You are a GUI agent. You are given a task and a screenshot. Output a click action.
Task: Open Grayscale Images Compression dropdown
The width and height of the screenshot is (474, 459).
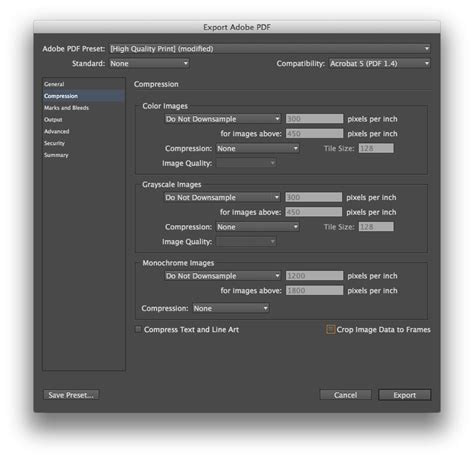[x=258, y=227]
